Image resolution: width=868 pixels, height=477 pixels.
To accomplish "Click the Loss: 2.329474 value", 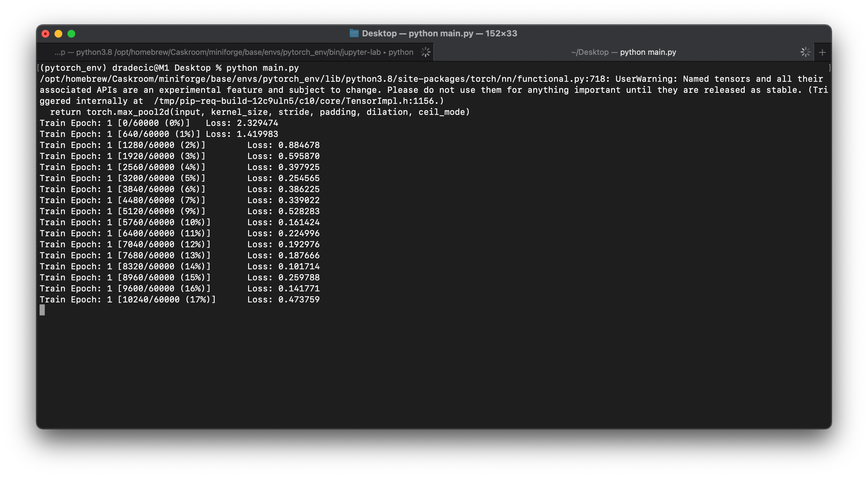I will pyautogui.click(x=242, y=123).
